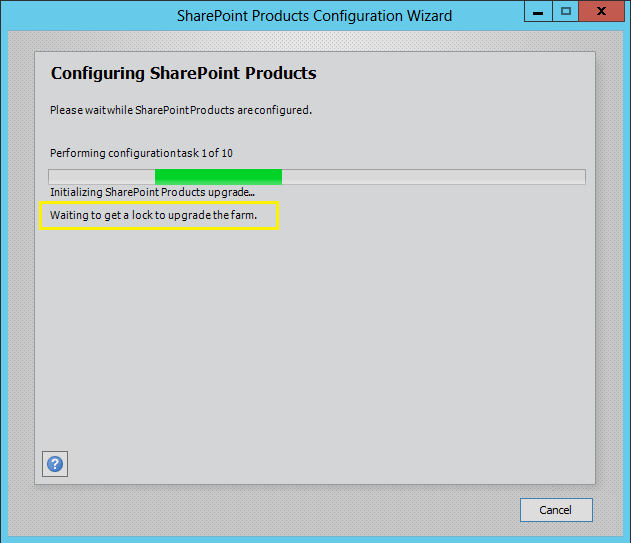Maximize the wizard window
This screenshot has width=631, height=543.
(566, 12)
